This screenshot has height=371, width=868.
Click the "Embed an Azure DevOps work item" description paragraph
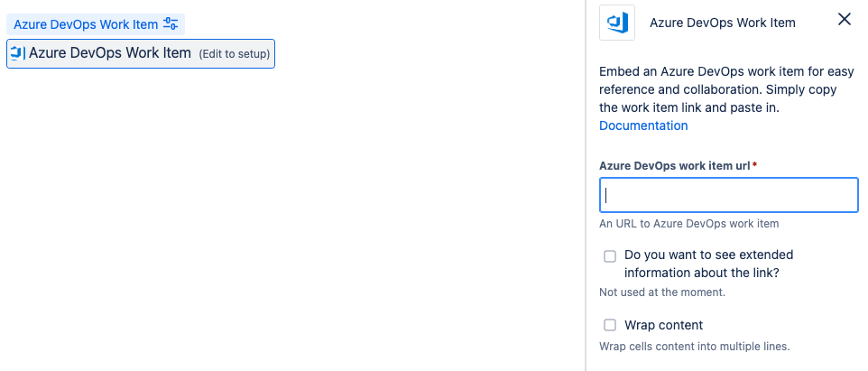click(717, 90)
